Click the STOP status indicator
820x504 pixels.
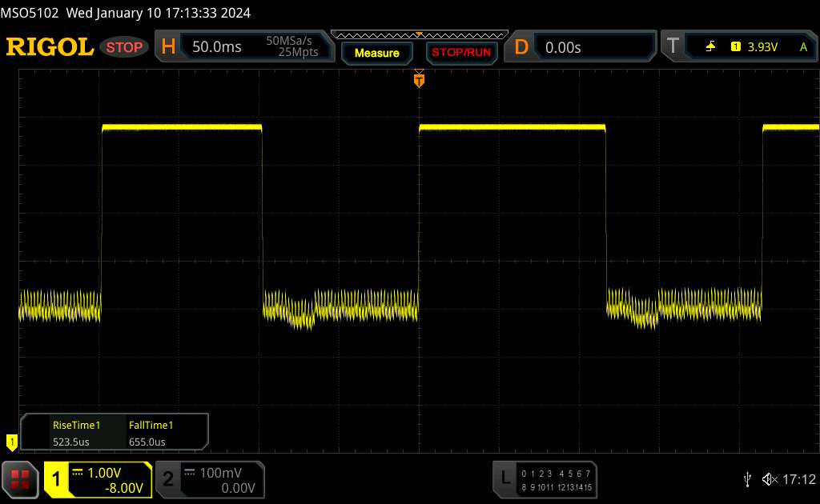click(125, 47)
